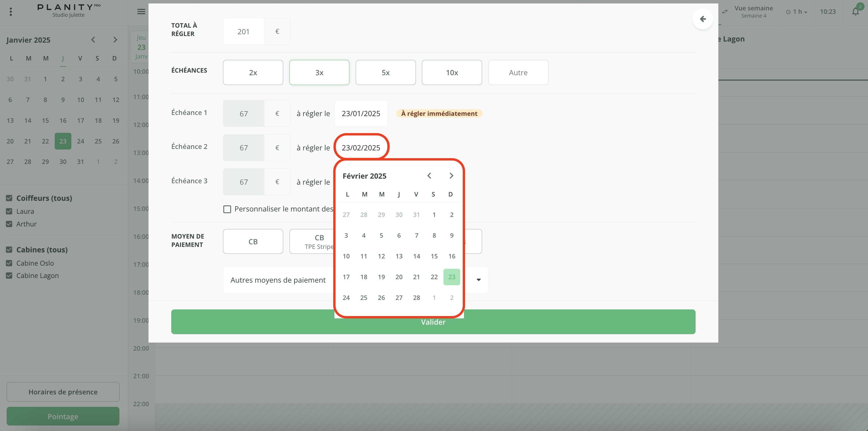Pick February 15 in the date picker
Viewport: 868px width, 431px height.
click(434, 256)
